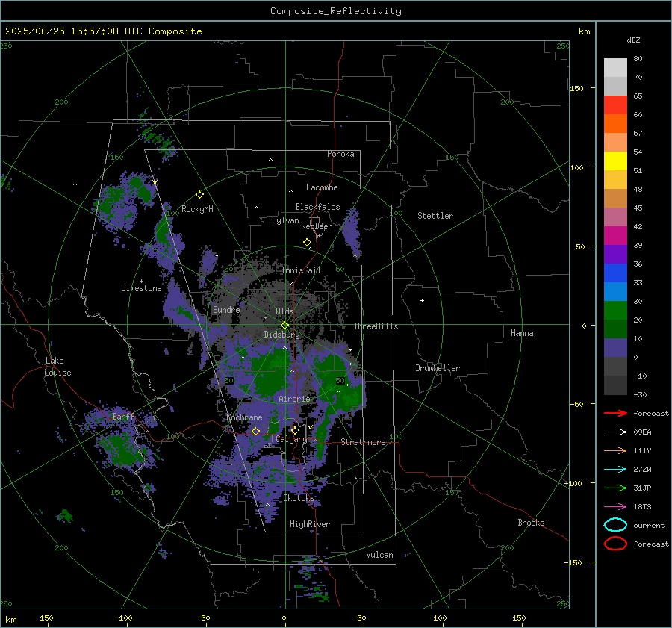Click the HighRiver city label
Screen dimensions: 672x628
click(x=310, y=524)
